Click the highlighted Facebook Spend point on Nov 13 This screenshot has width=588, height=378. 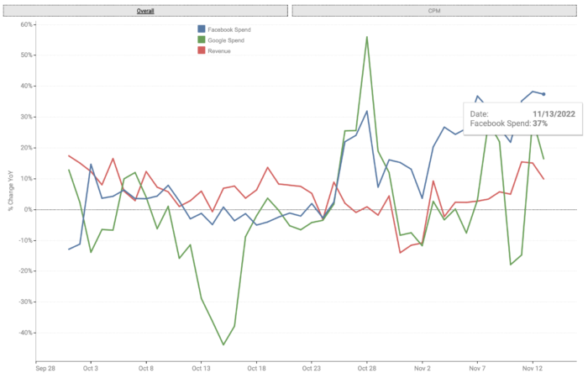(x=543, y=94)
